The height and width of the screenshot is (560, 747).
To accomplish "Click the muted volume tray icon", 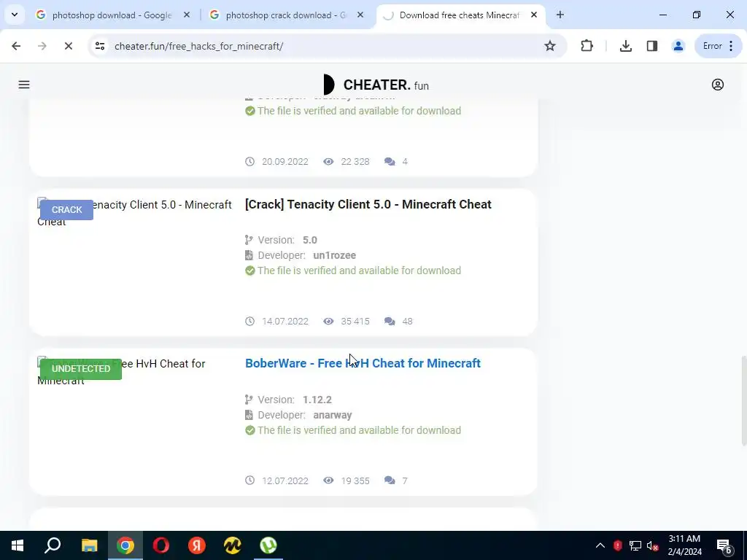I will pyautogui.click(x=652, y=545).
